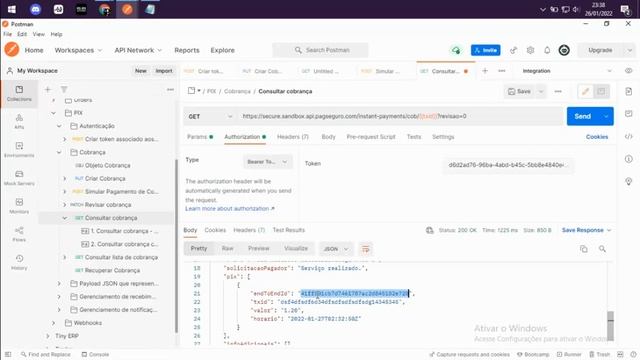The height and width of the screenshot is (360, 640).
Task: Open the environment quick look eye icon
Action: click(629, 71)
